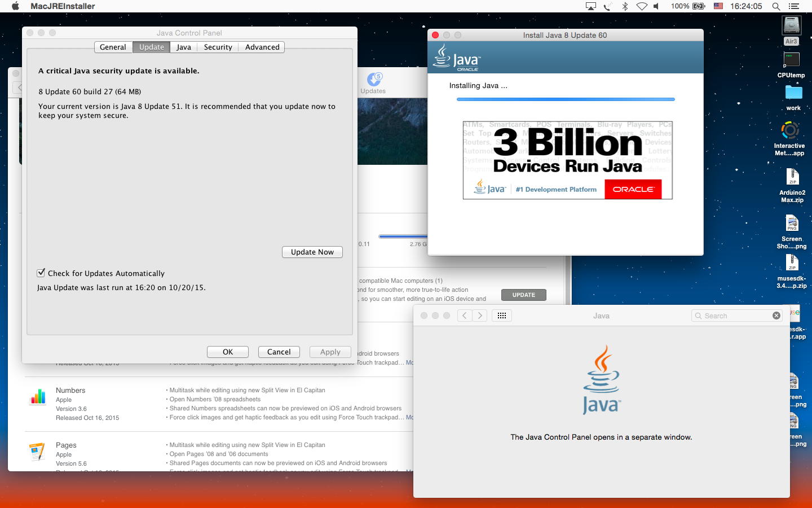Viewport: 812px width, 508px height.
Task: Clear the search field with the X icon
Action: click(x=776, y=316)
